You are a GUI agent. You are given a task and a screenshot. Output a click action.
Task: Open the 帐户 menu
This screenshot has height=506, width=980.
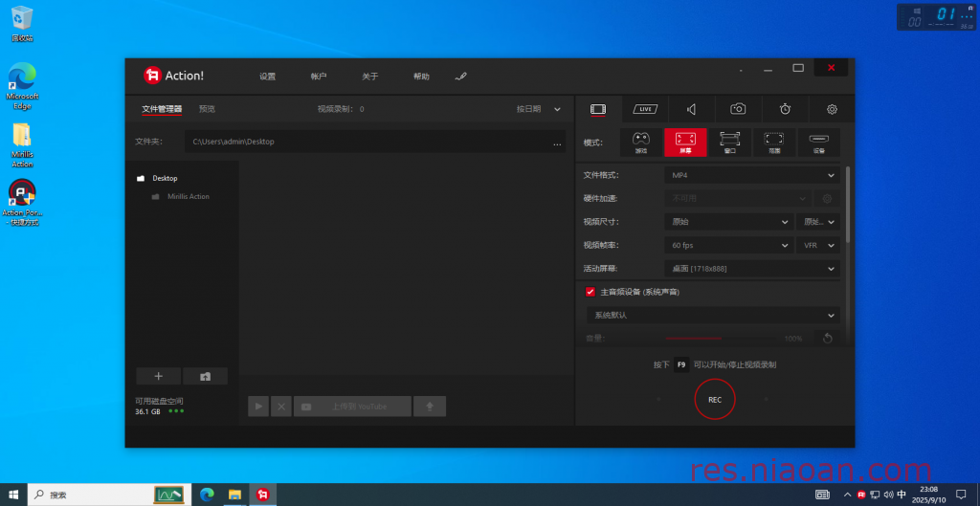tap(319, 77)
